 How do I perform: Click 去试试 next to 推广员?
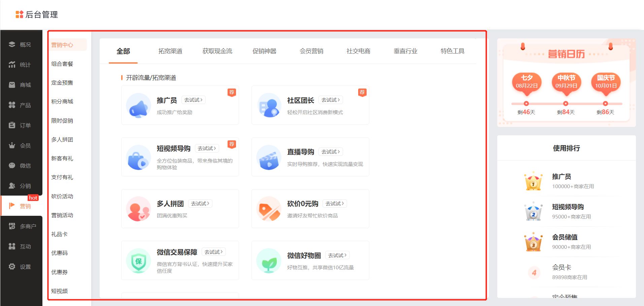coord(194,100)
